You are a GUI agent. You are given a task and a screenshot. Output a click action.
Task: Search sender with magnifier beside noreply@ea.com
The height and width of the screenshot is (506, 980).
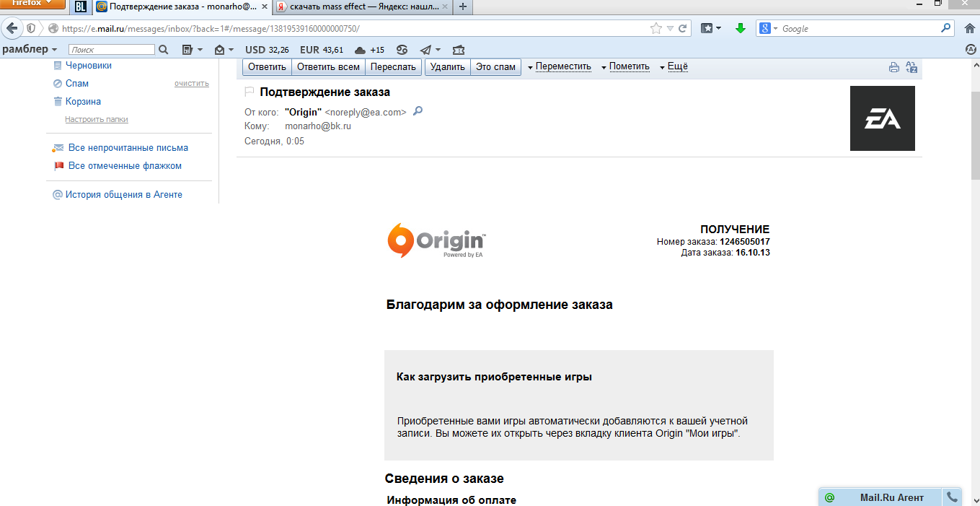click(x=418, y=111)
